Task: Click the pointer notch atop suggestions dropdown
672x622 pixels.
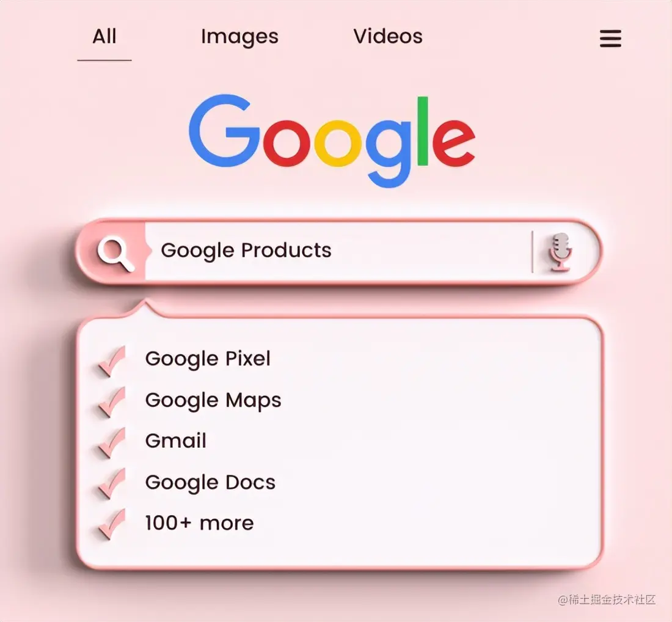Action: (144, 309)
